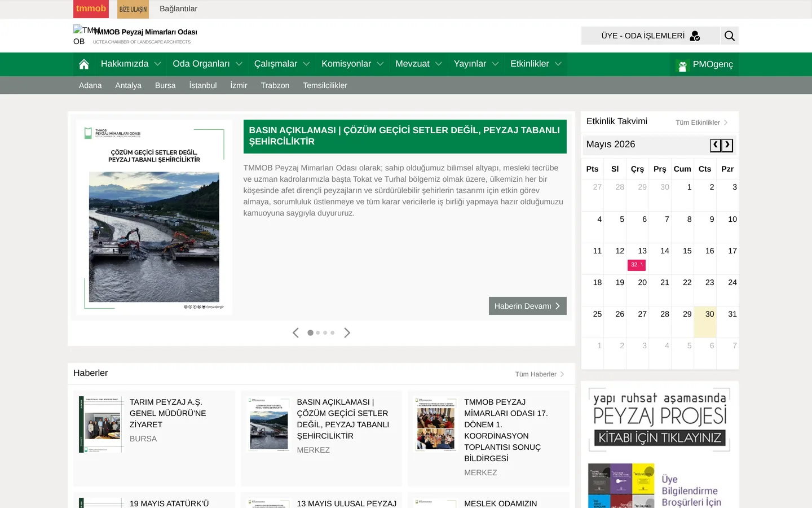Expand the Hakkımızda menu
Image resolution: width=812 pixels, height=508 pixels.
click(x=131, y=64)
